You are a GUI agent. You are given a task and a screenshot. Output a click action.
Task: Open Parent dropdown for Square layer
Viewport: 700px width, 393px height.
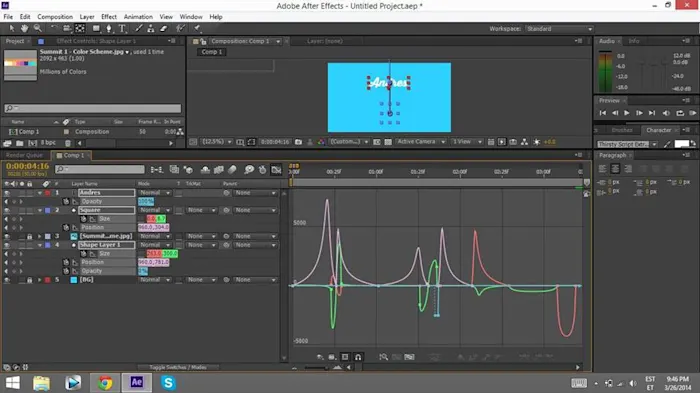tap(255, 210)
